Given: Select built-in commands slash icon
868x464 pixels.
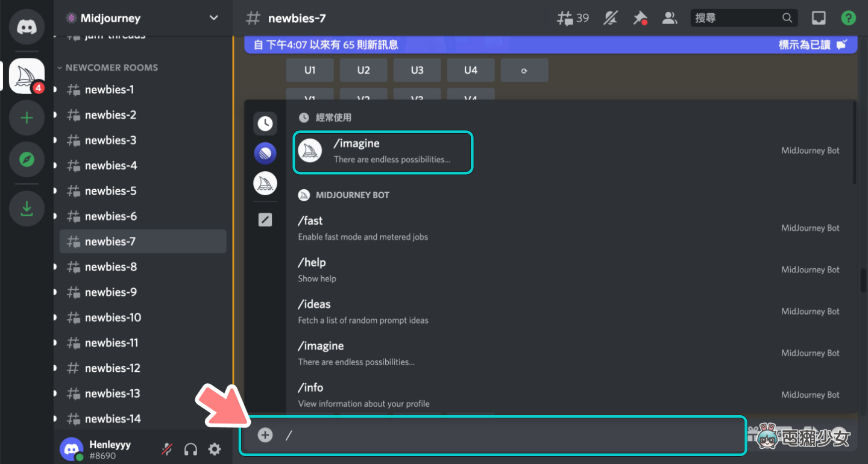Looking at the screenshot, I should tap(265, 220).
